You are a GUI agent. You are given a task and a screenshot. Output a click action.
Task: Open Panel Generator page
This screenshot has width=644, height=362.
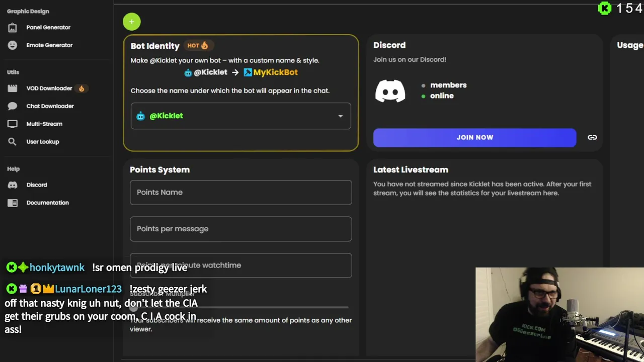click(x=48, y=28)
